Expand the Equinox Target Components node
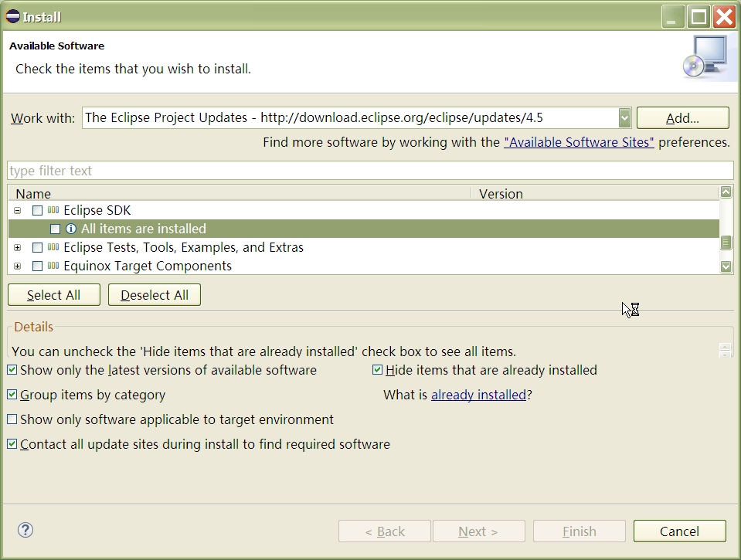This screenshot has height=560, width=741. click(18, 266)
